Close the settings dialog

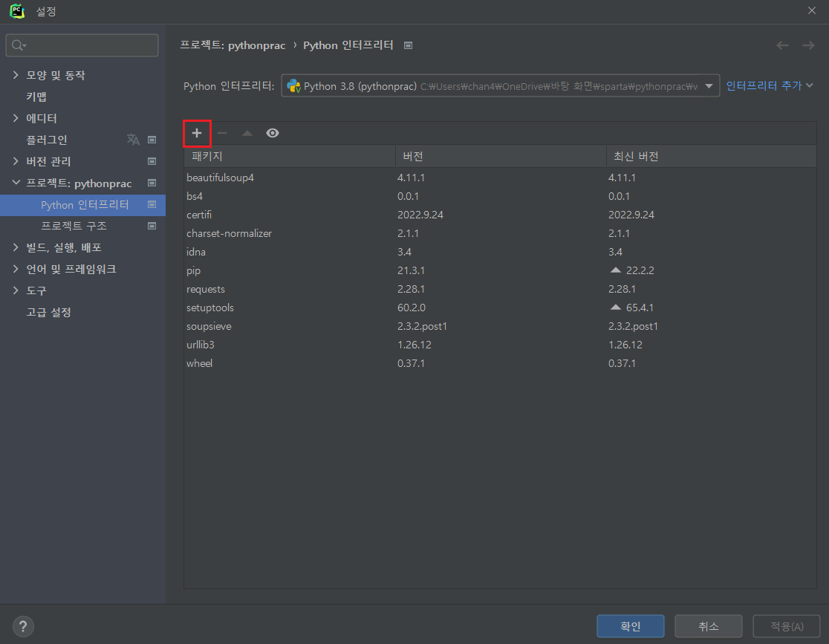click(x=812, y=10)
